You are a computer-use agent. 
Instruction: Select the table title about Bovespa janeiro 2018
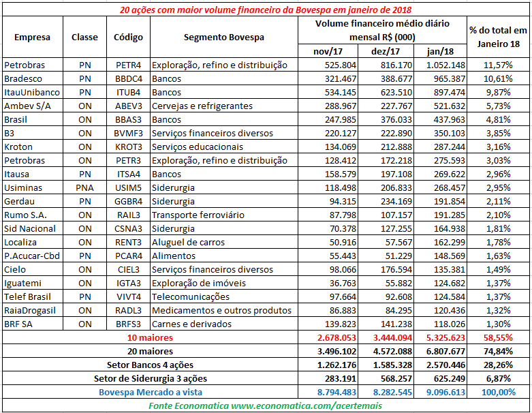coord(266,10)
